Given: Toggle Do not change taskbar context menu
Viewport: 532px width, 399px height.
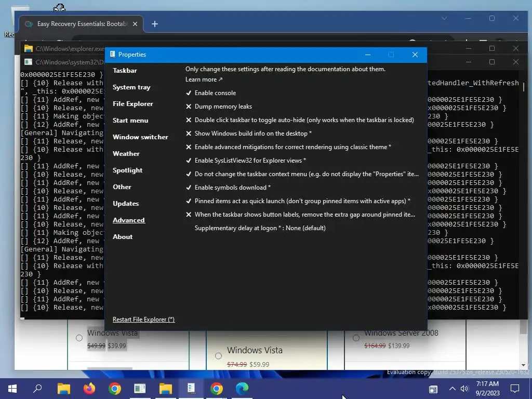Looking at the screenshot, I should pyautogui.click(x=302, y=174).
